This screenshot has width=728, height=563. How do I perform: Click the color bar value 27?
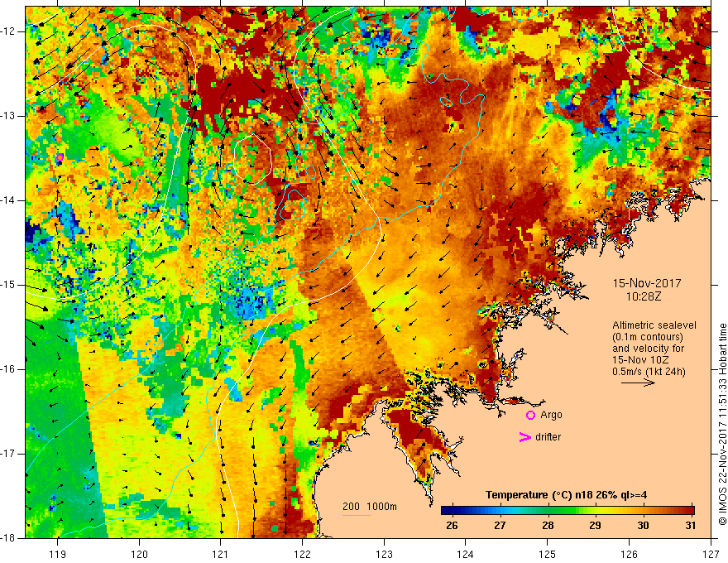[x=500, y=526]
